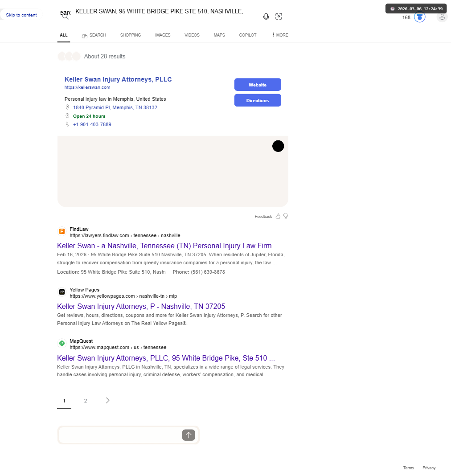Click the Feedback link
The image size is (451, 476).
tap(263, 217)
